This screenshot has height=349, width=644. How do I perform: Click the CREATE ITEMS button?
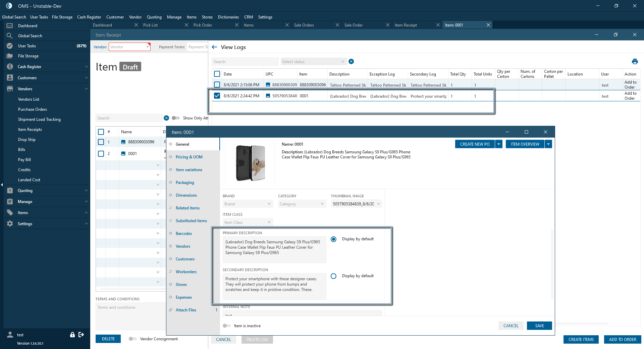click(581, 340)
